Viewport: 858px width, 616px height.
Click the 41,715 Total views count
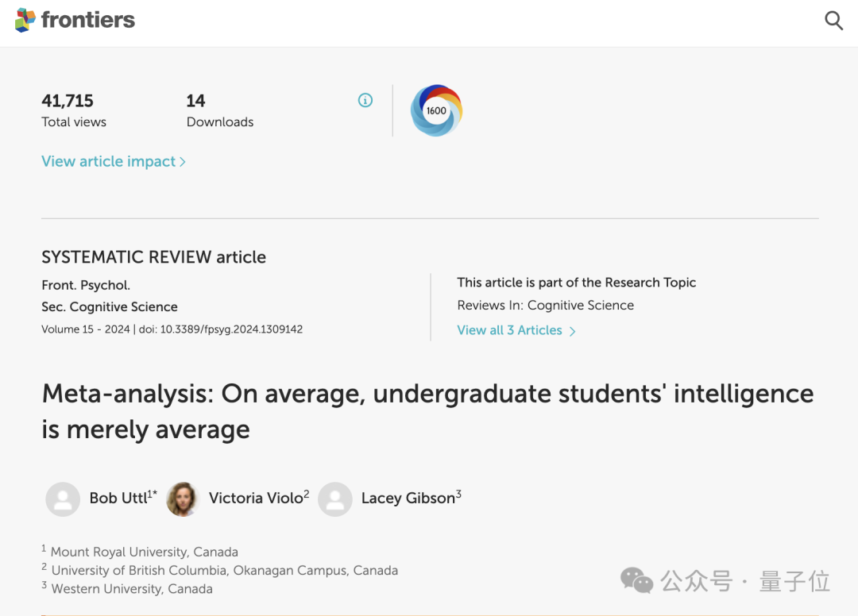click(68, 101)
